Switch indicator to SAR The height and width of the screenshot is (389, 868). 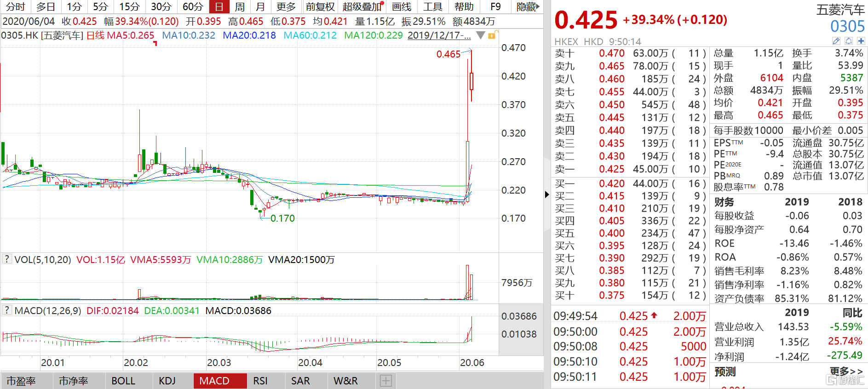tap(300, 381)
